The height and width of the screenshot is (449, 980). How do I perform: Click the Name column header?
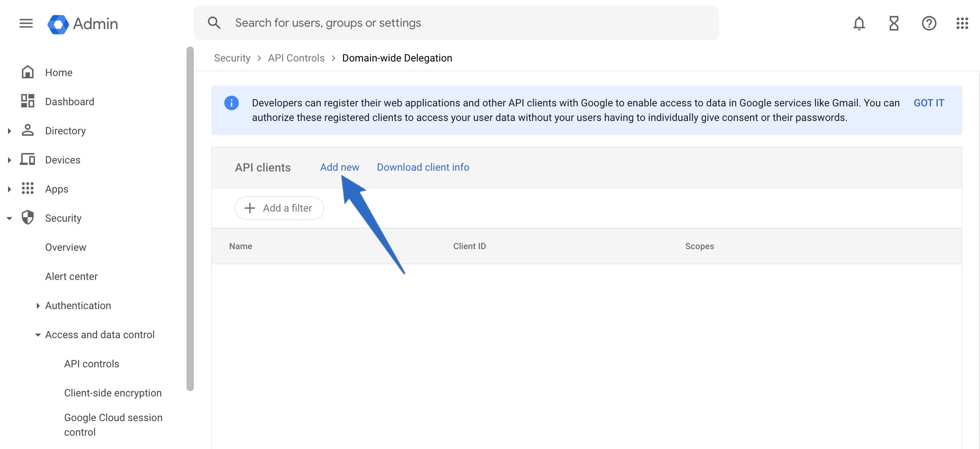240,246
